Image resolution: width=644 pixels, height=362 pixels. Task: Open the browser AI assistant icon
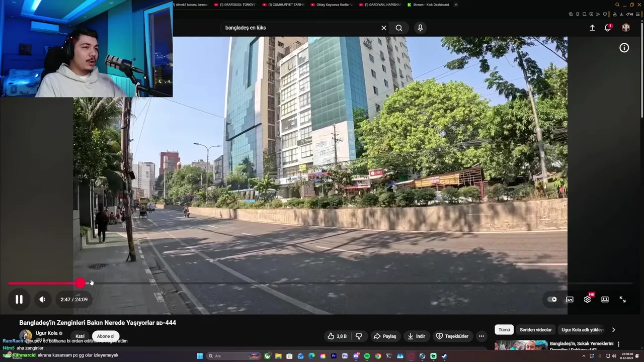[x=629, y=14]
